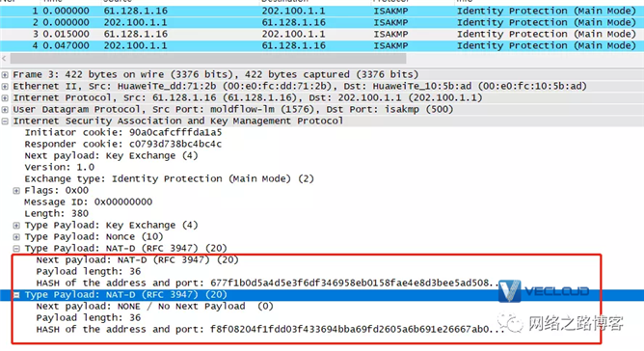Screen dimensions: 644x351
Task: Expand Type Payload: Key Exchange (4)
Action: coord(16,226)
